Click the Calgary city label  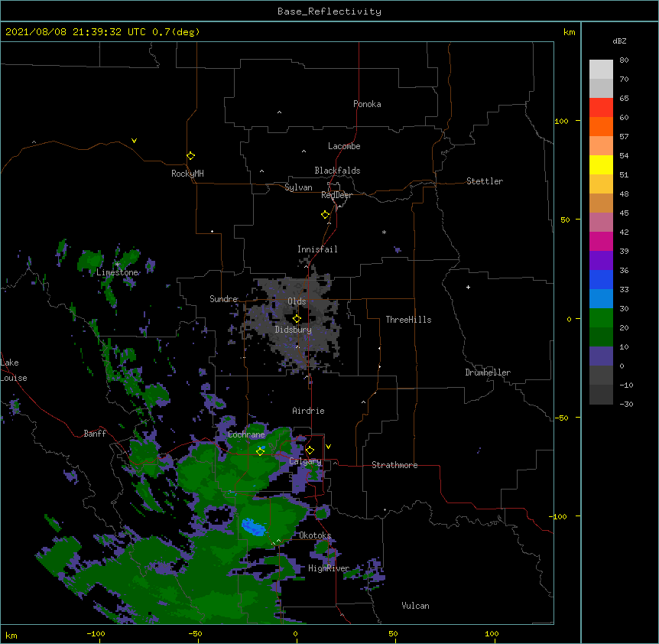[305, 461]
